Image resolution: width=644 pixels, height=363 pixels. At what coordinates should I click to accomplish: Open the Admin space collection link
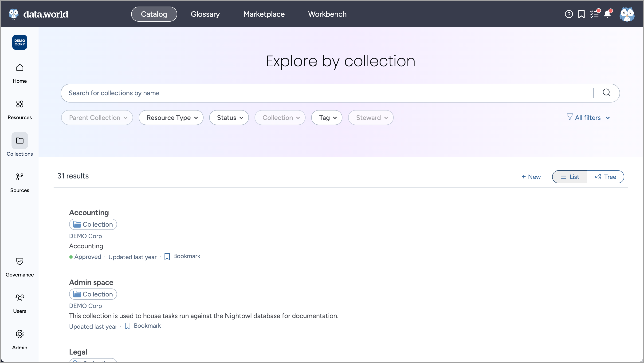[91, 282]
